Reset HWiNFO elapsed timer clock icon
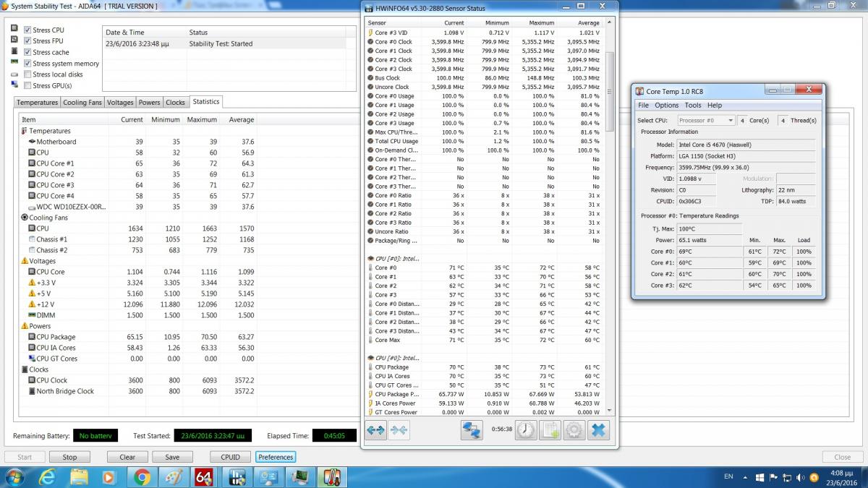The height and width of the screenshot is (488, 868). click(x=526, y=429)
